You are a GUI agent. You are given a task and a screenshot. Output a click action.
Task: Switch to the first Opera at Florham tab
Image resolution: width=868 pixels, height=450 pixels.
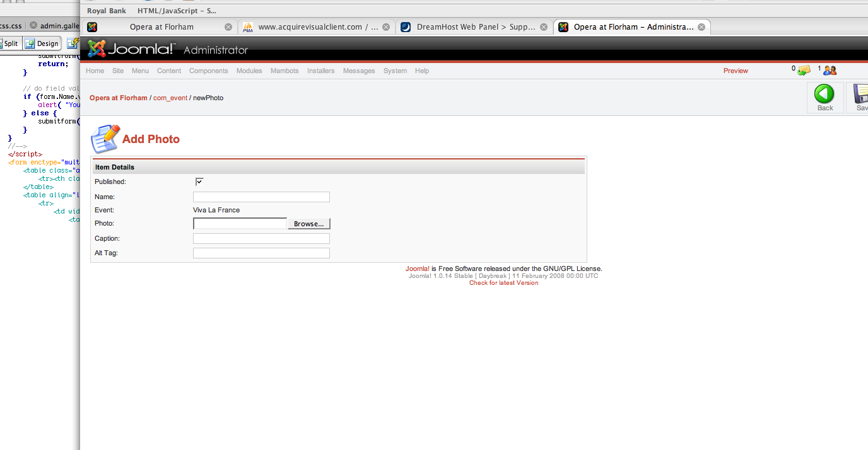coord(160,27)
